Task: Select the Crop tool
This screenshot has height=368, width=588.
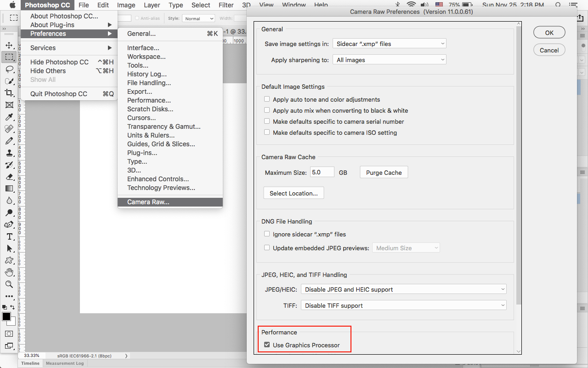Action: (x=9, y=93)
